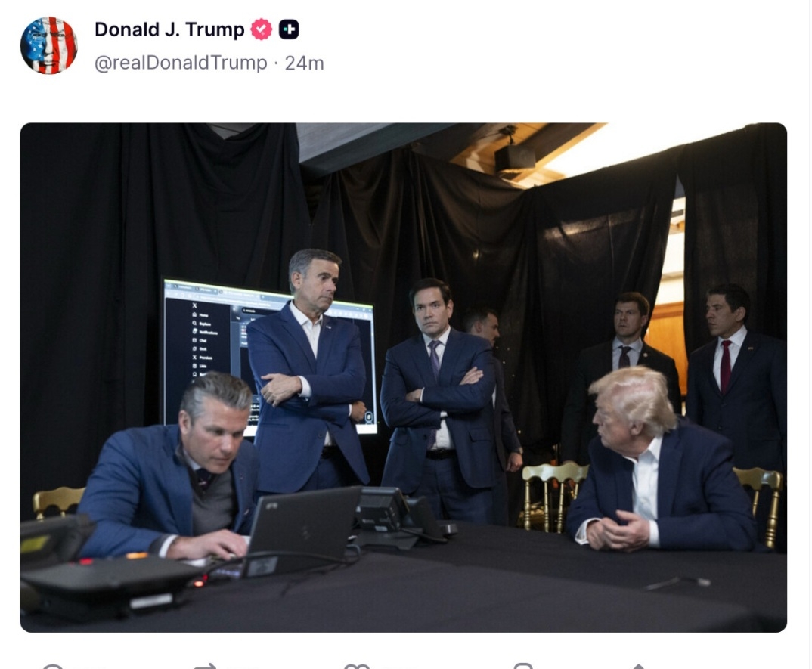Screen dimensions: 812x669
Task: Click the reply bubble icon below the post
Action: (x=52, y=666)
